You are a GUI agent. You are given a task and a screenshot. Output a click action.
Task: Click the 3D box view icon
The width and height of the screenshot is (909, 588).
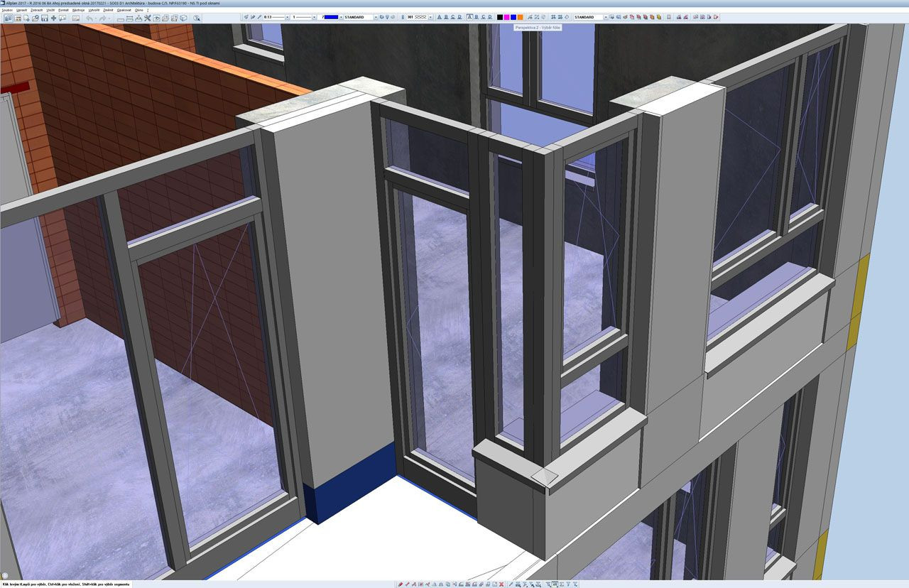click(x=183, y=18)
